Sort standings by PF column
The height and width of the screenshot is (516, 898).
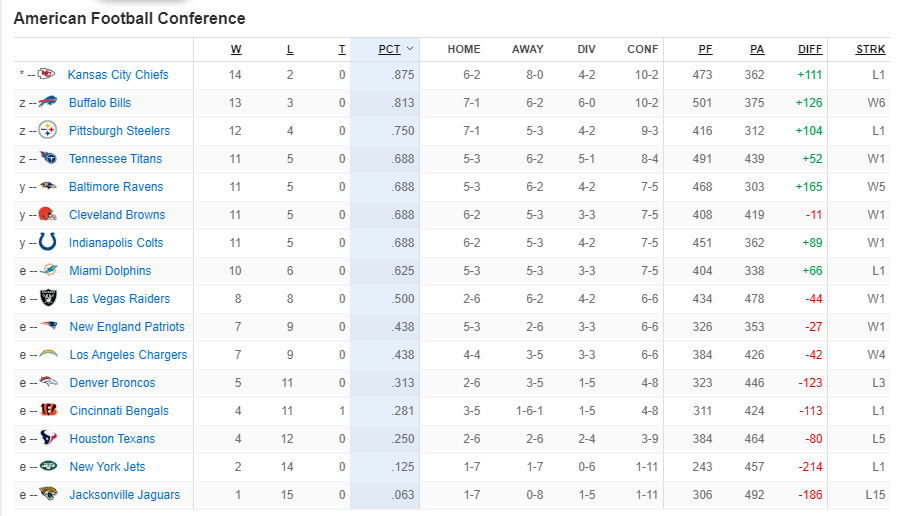(706, 49)
